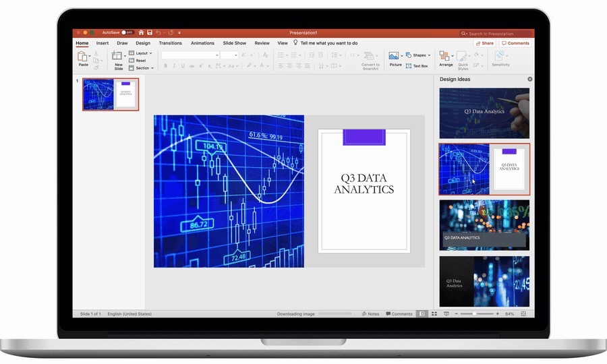Click the Save floppy disk icon

tap(150, 32)
